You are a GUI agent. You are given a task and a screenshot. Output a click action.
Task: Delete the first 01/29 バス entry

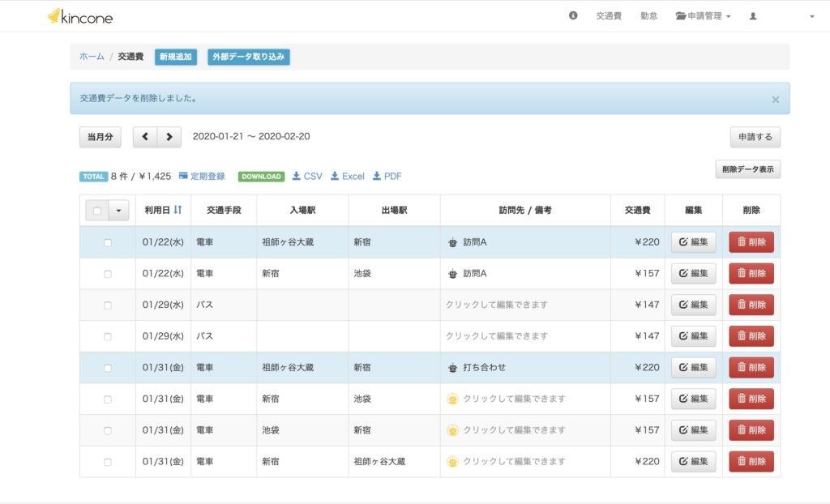tap(751, 305)
